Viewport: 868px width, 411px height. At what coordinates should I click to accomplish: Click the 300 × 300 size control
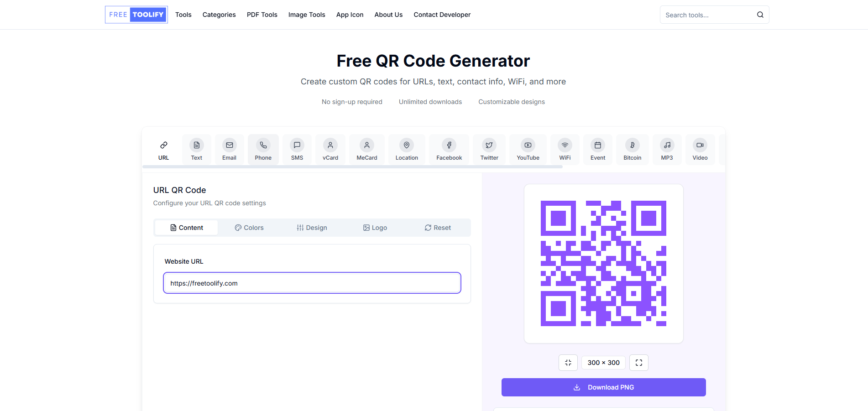click(603, 362)
